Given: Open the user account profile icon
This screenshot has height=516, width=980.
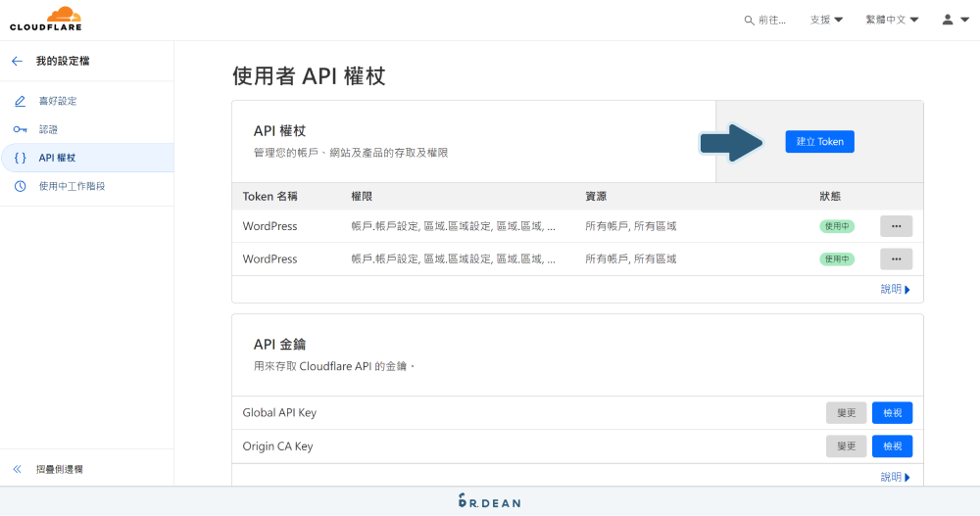Looking at the screenshot, I should (948, 20).
